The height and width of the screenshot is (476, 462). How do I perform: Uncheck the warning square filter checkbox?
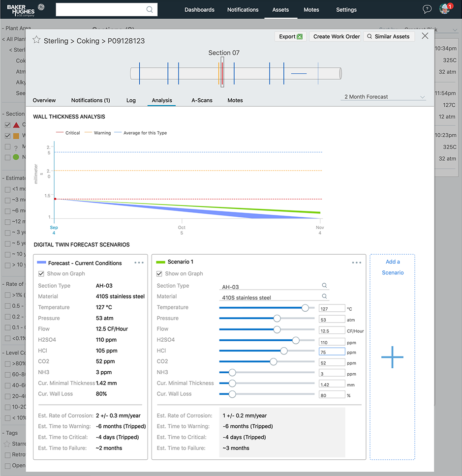[x=7, y=136]
